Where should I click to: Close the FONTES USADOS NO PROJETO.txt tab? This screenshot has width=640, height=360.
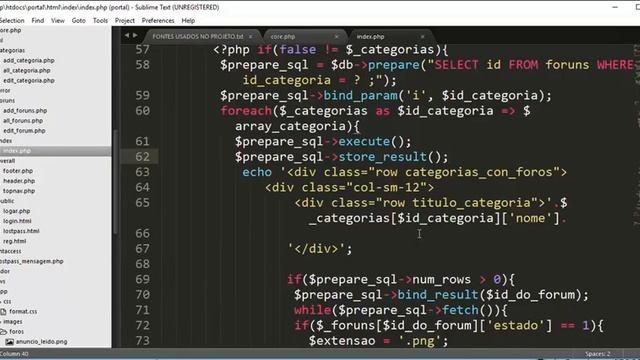[x=251, y=37]
